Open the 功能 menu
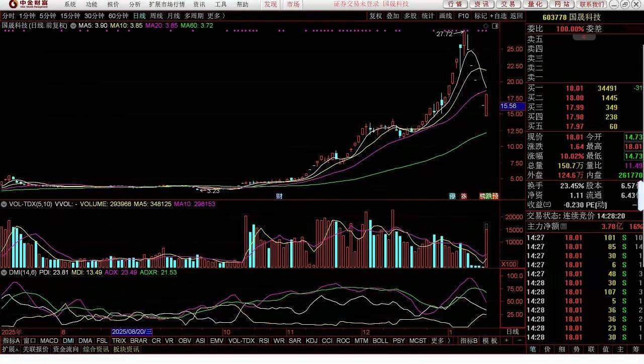 point(92,4)
